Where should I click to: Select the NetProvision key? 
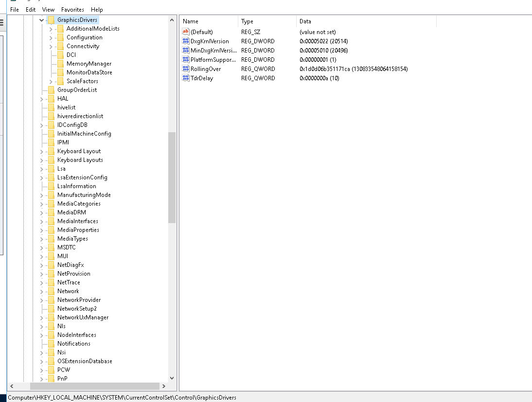(x=73, y=274)
